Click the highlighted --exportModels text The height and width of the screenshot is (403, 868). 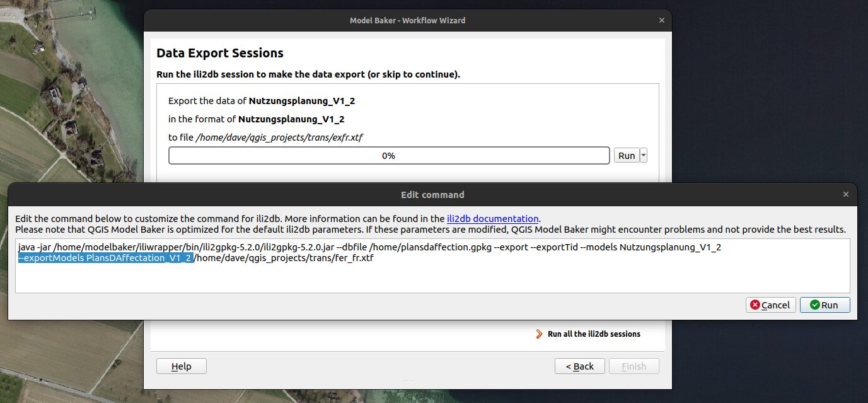click(x=105, y=259)
